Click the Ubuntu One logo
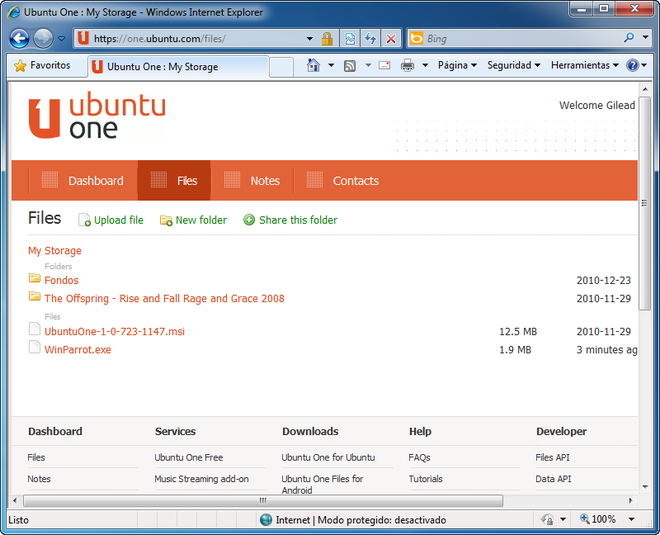The image size is (660, 535). click(97, 115)
